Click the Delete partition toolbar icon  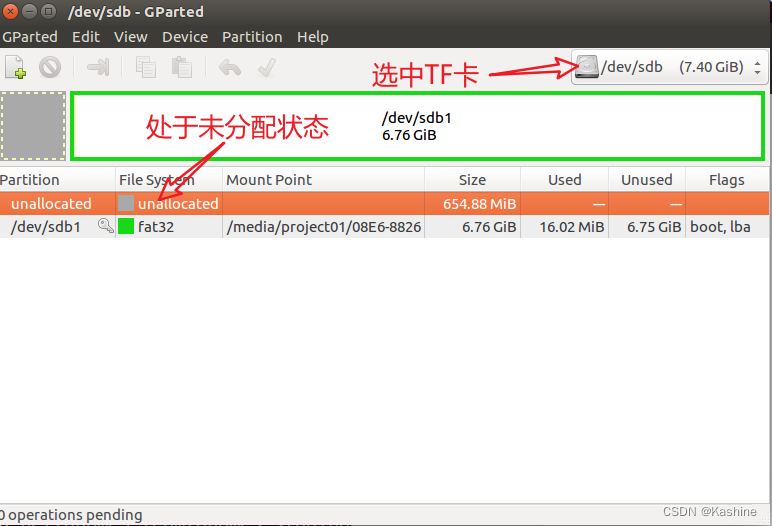click(50, 68)
